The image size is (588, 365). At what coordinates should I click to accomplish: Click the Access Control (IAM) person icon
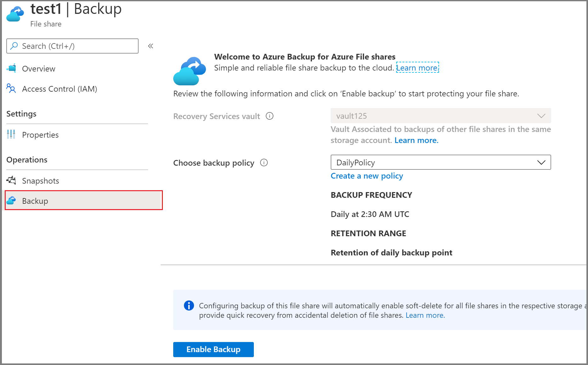click(11, 89)
